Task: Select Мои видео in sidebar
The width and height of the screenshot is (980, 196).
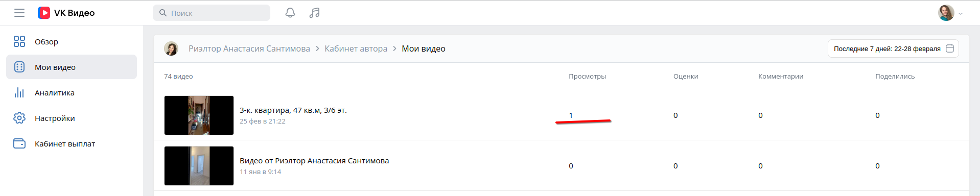Action: (72, 67)
